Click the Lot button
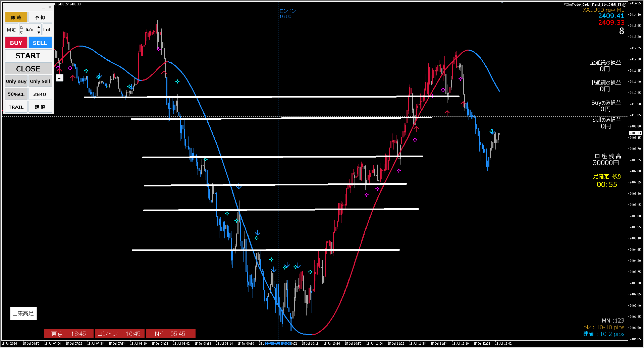 click(x=47, y=30)
